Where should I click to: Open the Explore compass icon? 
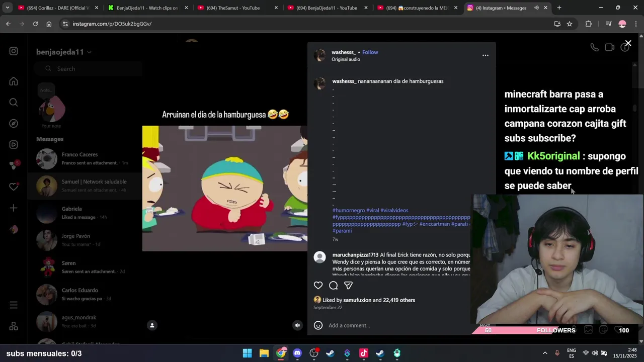click(x=14, y=124)
